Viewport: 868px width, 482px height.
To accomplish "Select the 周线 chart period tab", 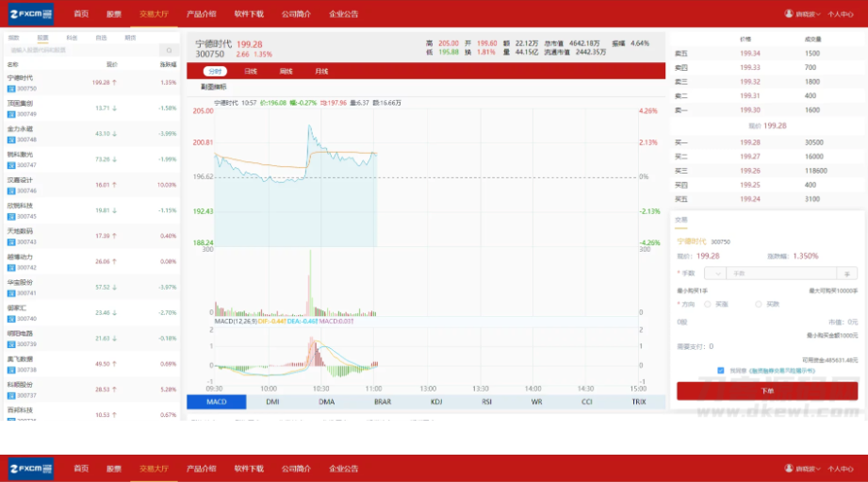I will 287,72.
